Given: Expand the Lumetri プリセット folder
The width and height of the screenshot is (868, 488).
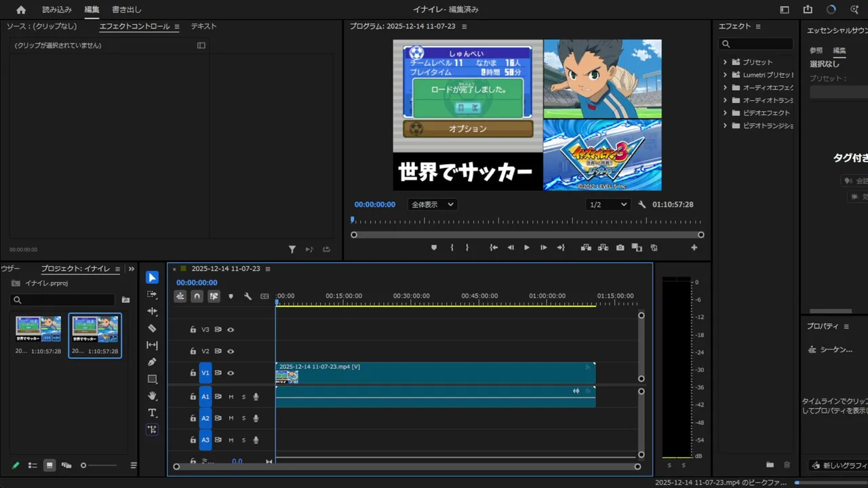Looking at the screenshot, I should point(725,75).
